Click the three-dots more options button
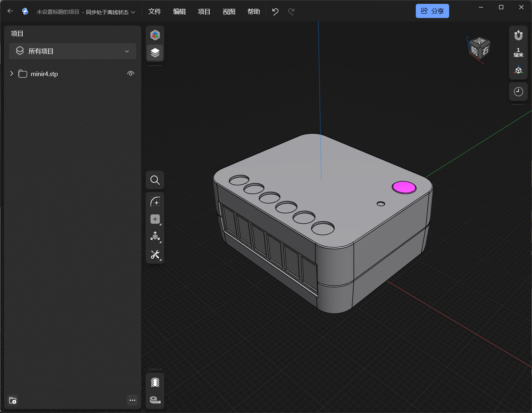The width and height of the screenshot is (532, 413). 132,400
